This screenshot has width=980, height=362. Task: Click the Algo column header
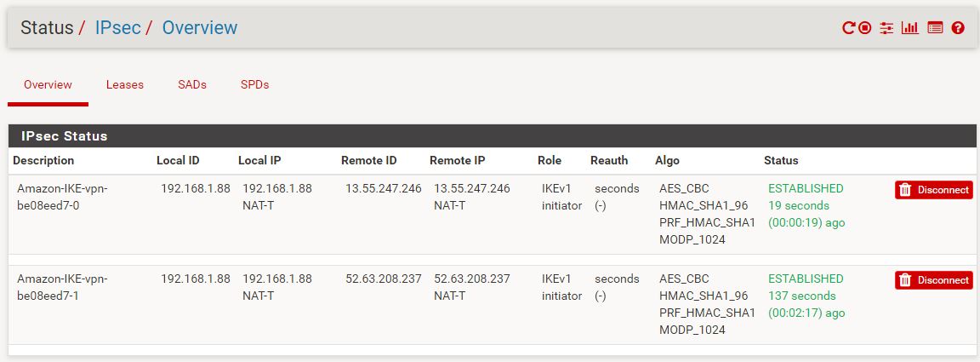pyautogui.click(x=667, y=160)
